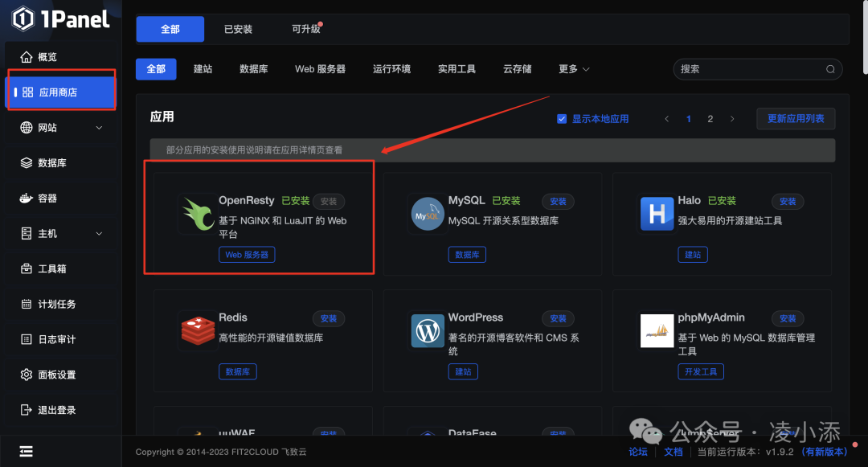Select the top 全部 tab

(x=170, y=29)
